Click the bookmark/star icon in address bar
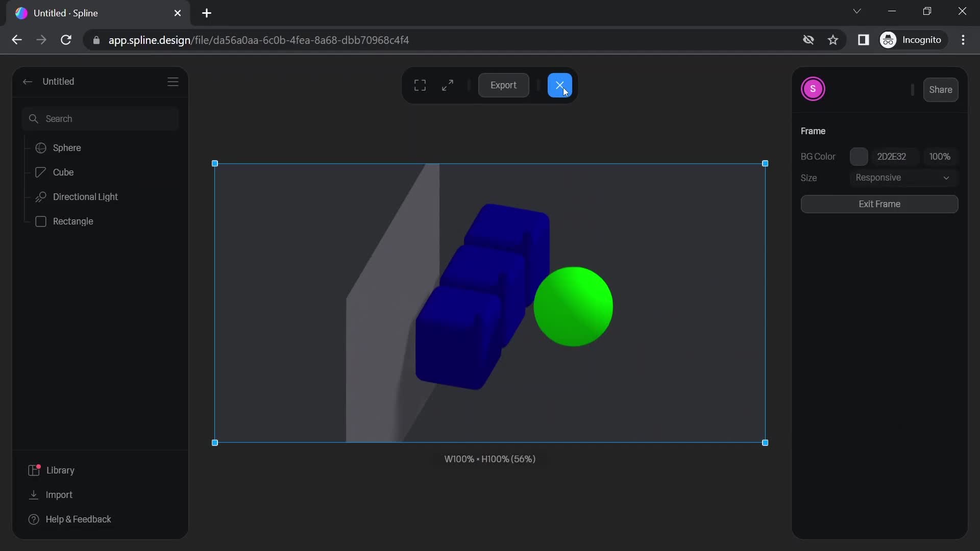Screen dimensions: 980x551 (x=834, y=40)
